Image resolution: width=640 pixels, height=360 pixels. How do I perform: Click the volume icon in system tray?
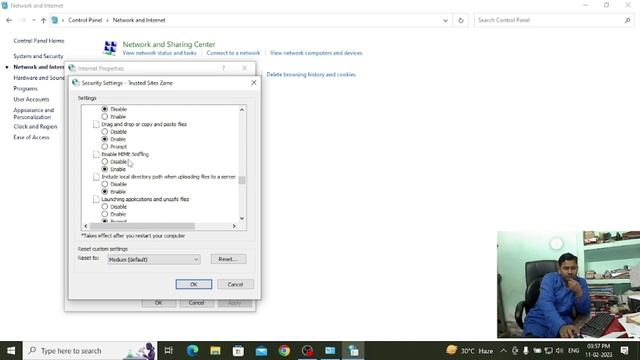point(560,351)
